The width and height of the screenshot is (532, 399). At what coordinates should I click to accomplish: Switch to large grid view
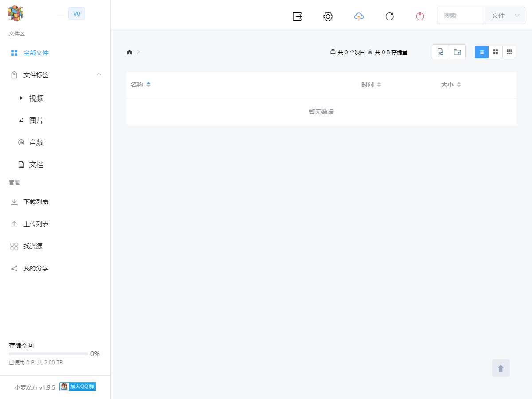tap(495, 52)
